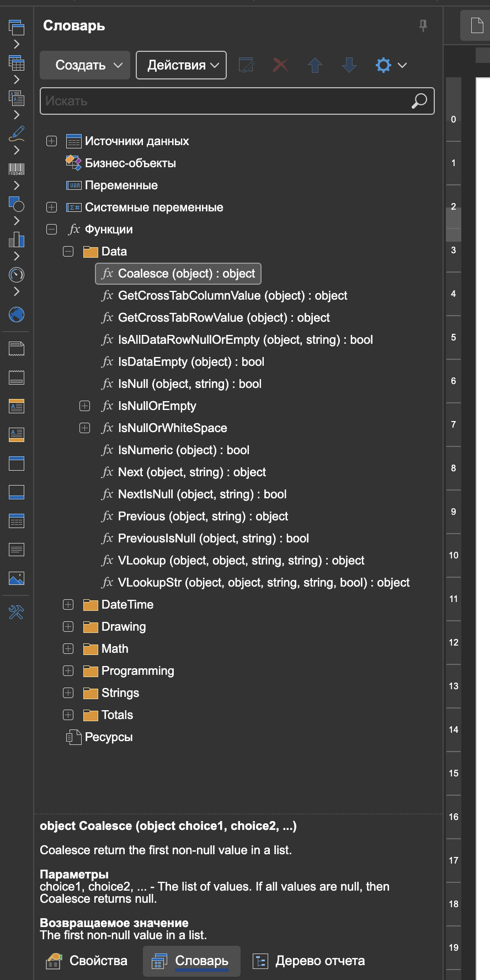Select the Barcode toolbox icon
Image resolution: width=490 pixels, height=980 pixels.
(17, 169)
